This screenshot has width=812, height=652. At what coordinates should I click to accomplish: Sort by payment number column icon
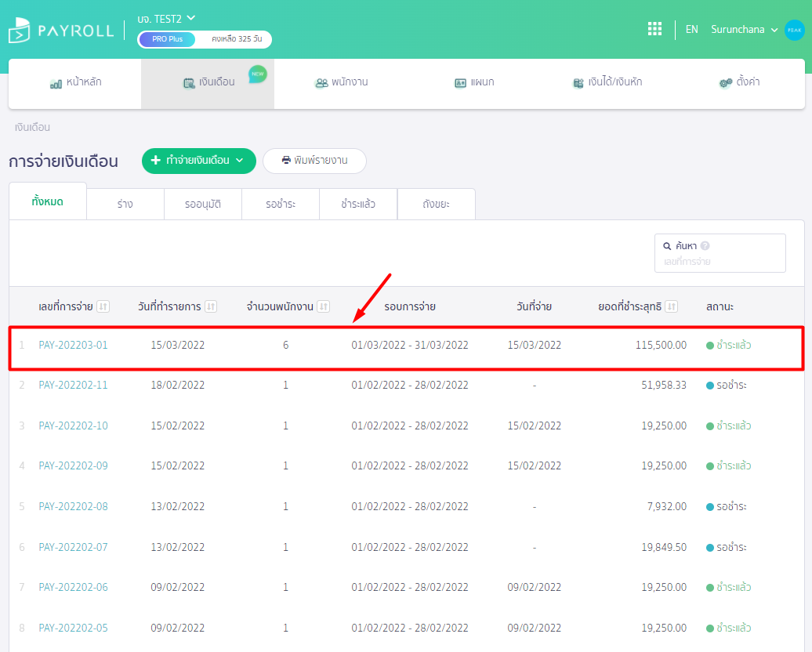pyautogui.click(x=103, y=306)
